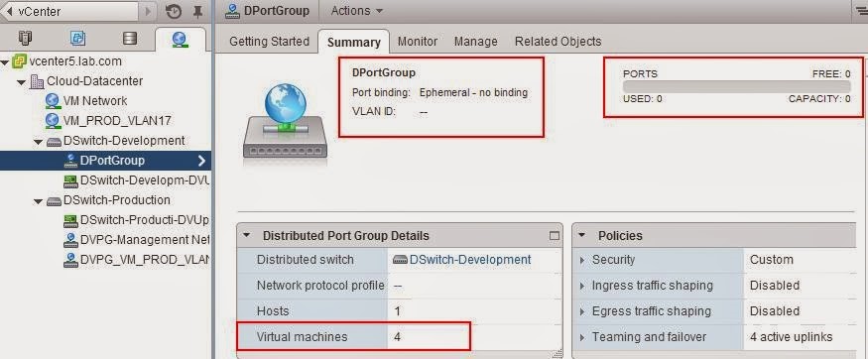Open the Hosts and Clusters inventory tab
This screenshot has height=359, width=868.
(x=25, y=38)
